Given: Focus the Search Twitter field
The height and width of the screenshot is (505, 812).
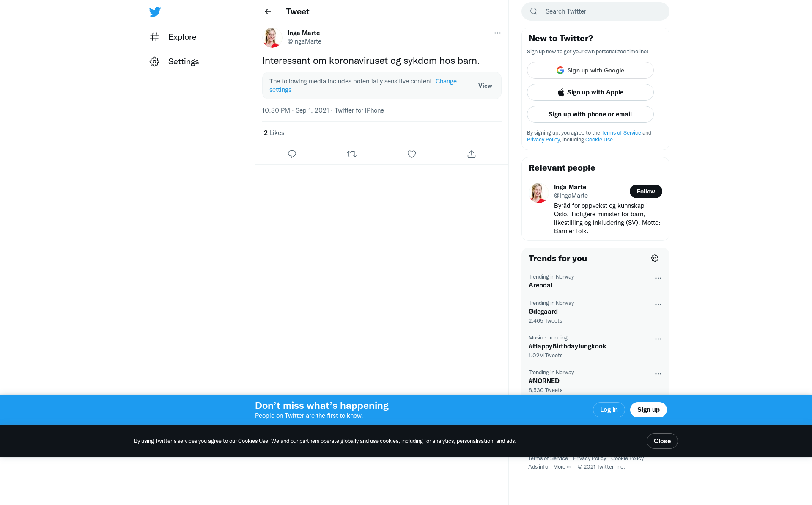Looking at the screenshot, I should click(x=595, y=11).
